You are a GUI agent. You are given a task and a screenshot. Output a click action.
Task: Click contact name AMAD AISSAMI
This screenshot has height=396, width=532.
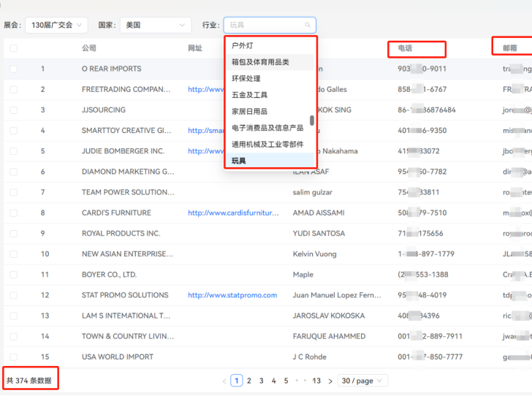point(319,213)
